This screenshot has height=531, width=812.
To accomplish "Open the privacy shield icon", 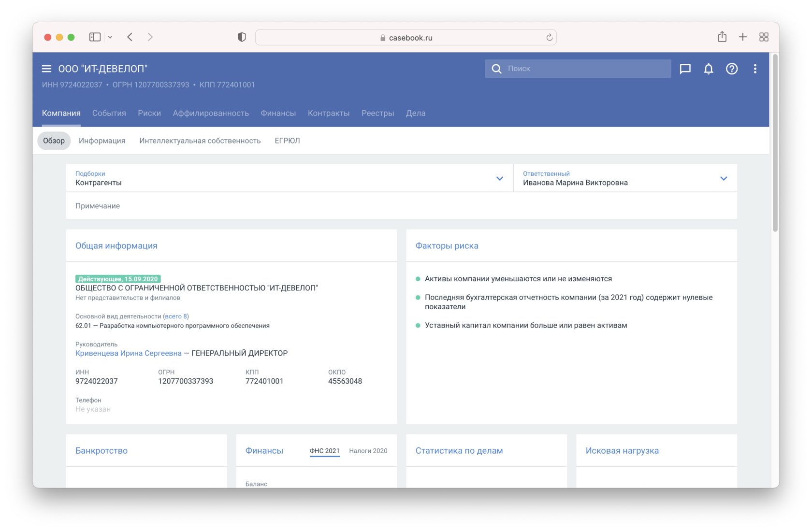I will click(242, 37).
